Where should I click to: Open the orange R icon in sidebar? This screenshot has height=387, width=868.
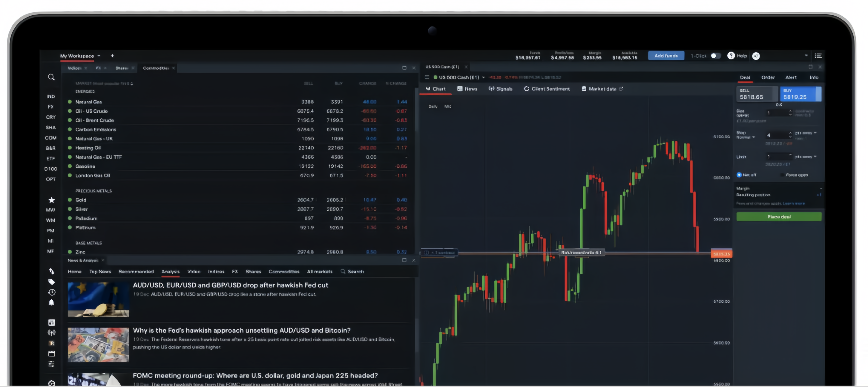pyautogui.click(x=52, y=343)
